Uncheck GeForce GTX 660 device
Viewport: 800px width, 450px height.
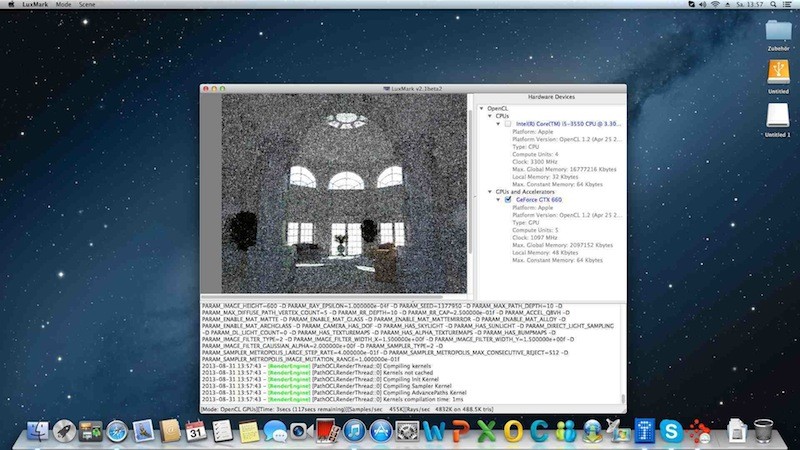508,199
